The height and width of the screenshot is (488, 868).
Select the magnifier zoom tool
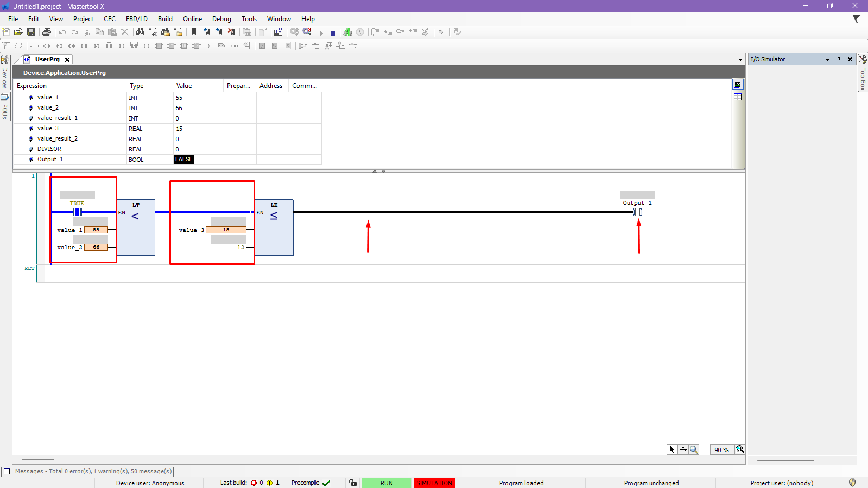coord(694,449)
